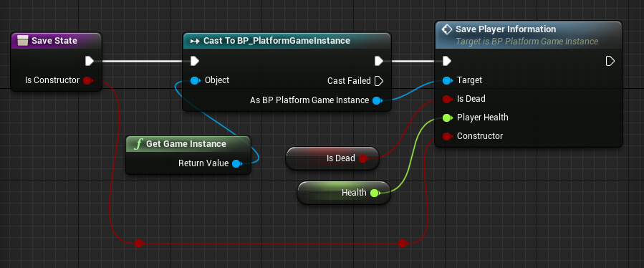Click the Is Dead variable node output pin

tap(363, 158)
